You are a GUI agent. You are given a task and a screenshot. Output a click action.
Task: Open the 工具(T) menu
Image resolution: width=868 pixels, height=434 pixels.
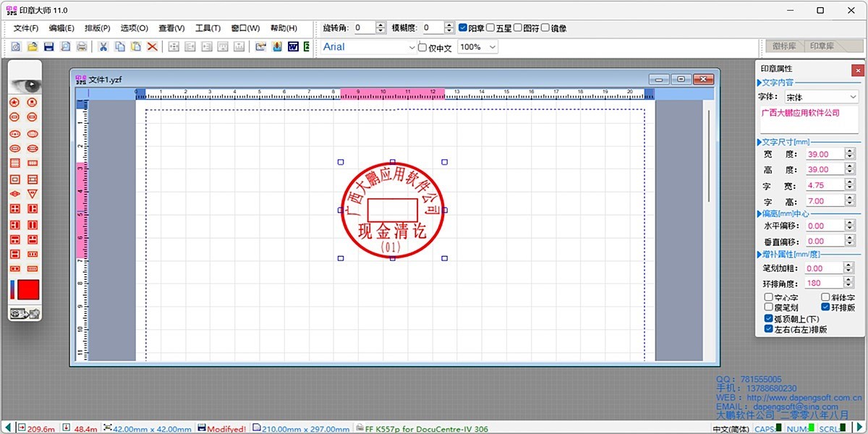[x=208, y=28]
